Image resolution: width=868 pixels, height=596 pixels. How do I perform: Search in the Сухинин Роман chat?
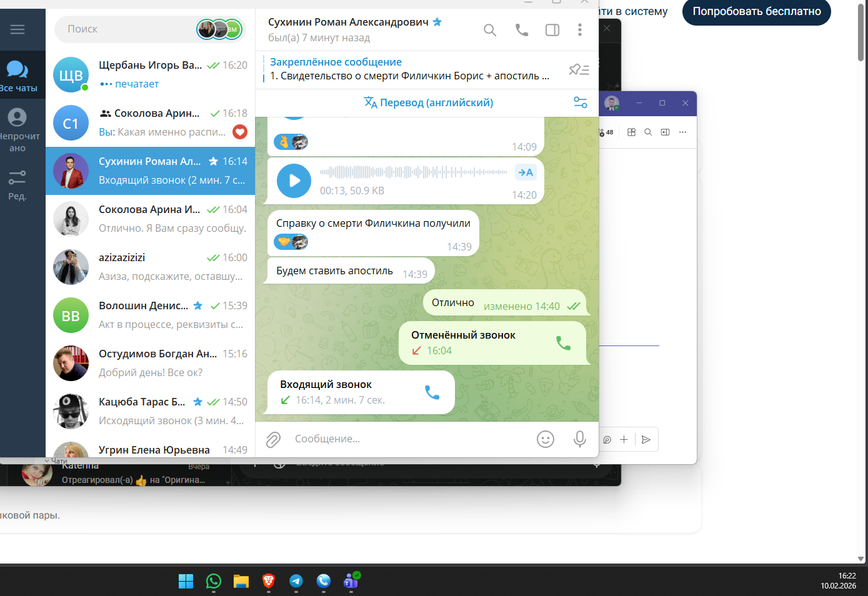(490, 30)
